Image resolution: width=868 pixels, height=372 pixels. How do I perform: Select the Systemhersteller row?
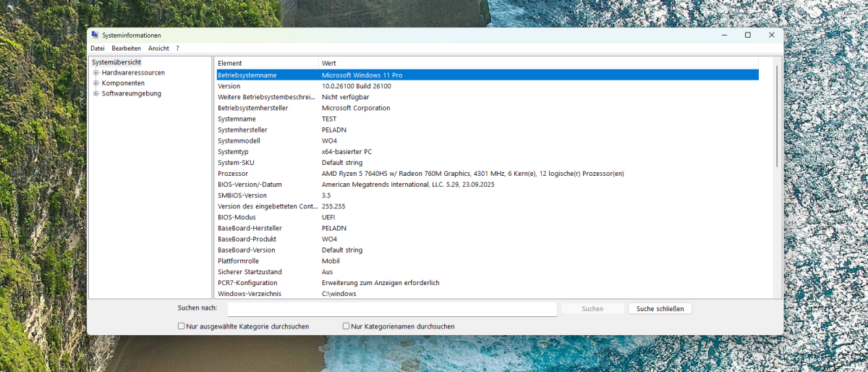tap(487, 130)
